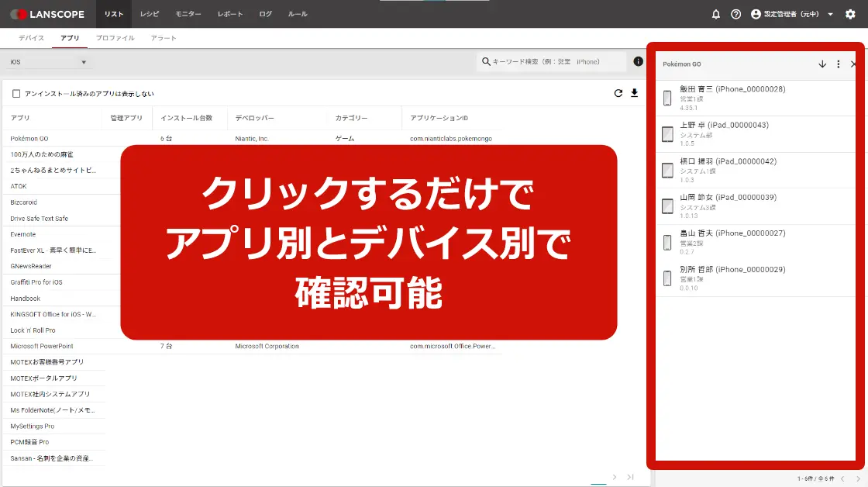Open device entry iPhone_00000029
Image resolution: width=868 pixels, height=487 pixels.
click(x=756, y=278)
